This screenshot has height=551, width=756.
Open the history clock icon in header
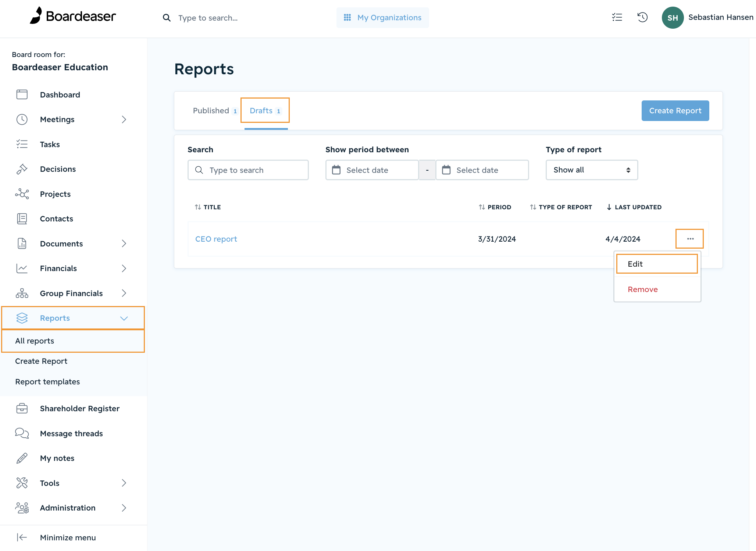click(642, 17)
